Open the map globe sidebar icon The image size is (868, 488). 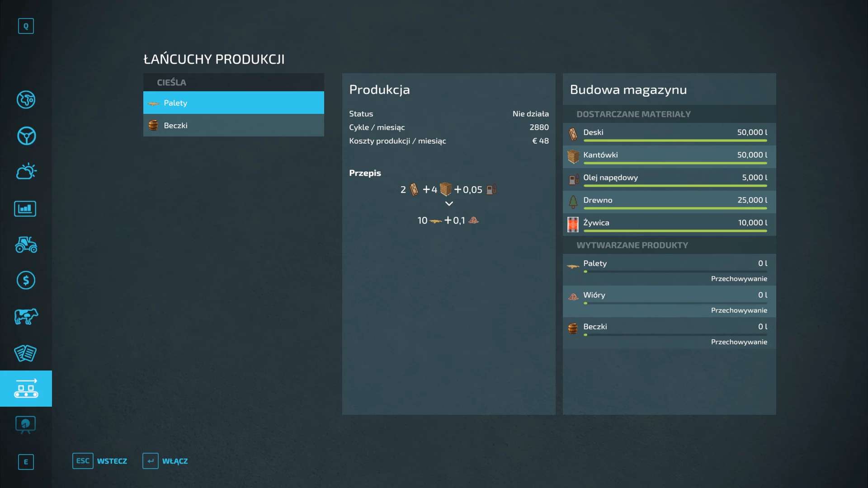point(26,99)
